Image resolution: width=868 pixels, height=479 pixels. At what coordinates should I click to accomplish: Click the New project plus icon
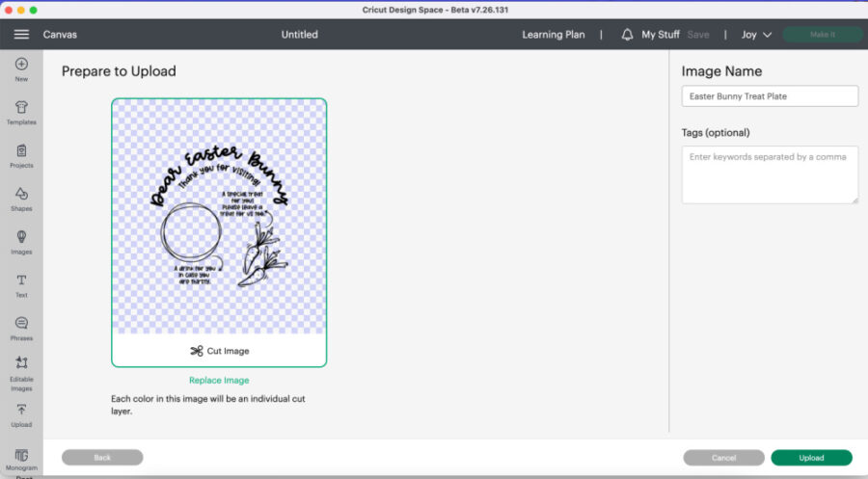point(21,65)
